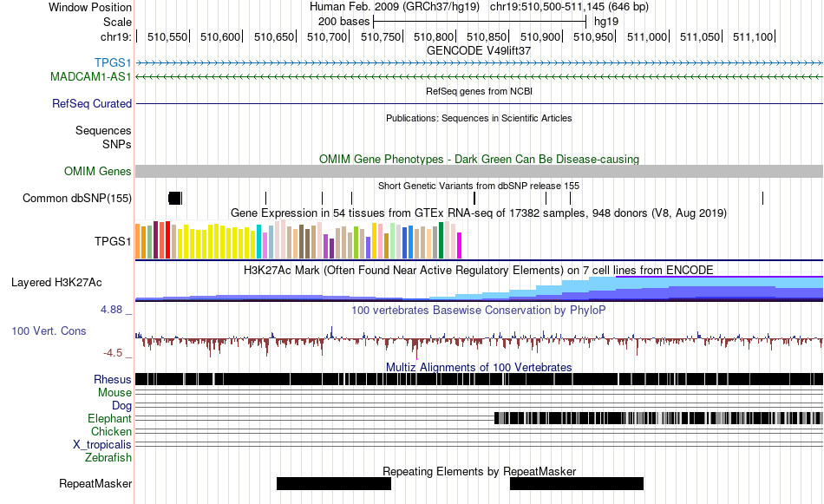
Task: Click the '100 Vert. Cons' track label
Action: tap(49, 331)
